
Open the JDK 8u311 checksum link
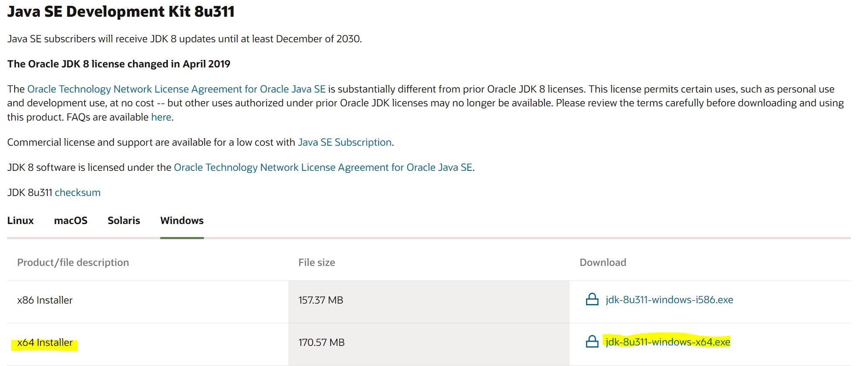(77, 193)
